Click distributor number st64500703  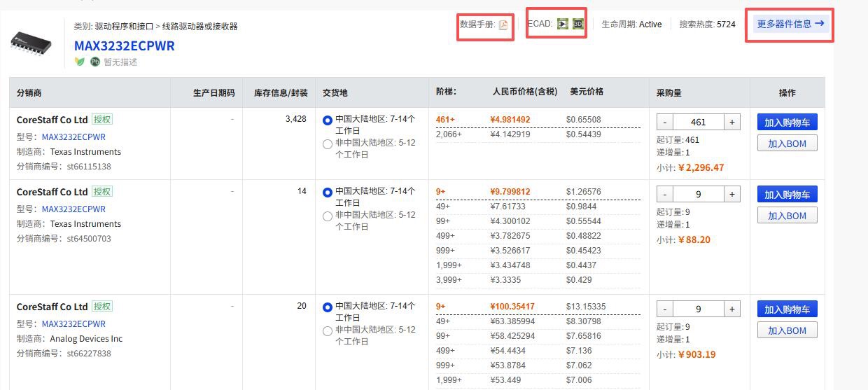tap(89, 239)
